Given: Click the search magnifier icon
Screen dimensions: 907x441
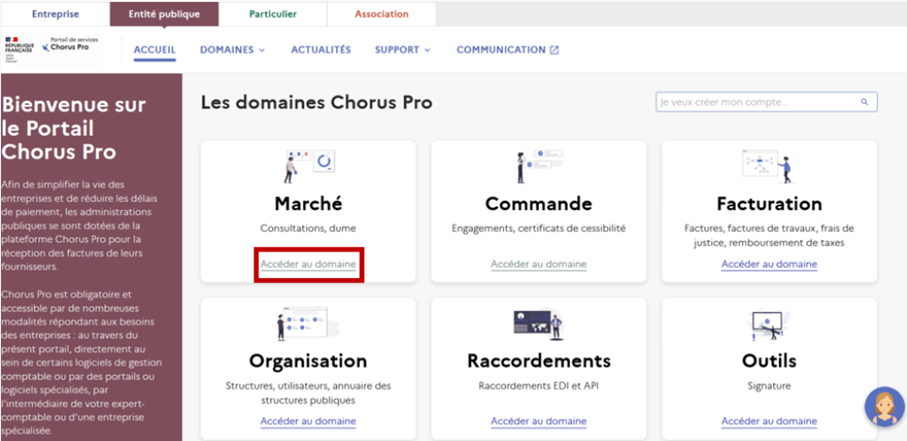Looking at the screenshot, I should [x=864, y=102].
